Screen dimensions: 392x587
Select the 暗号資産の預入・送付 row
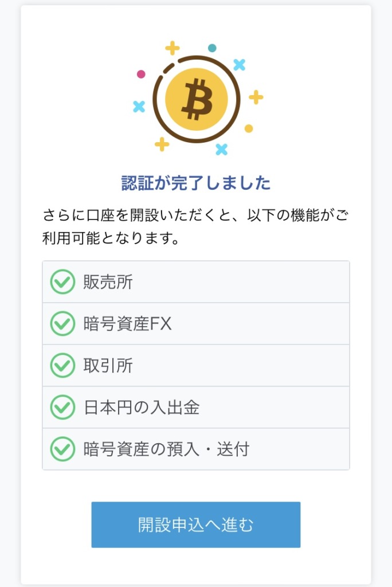[x=196, y=449]
